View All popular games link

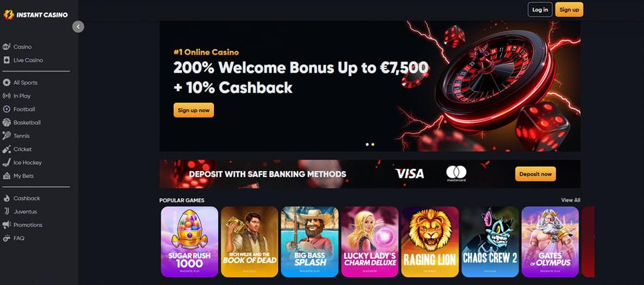coord(571,200)
